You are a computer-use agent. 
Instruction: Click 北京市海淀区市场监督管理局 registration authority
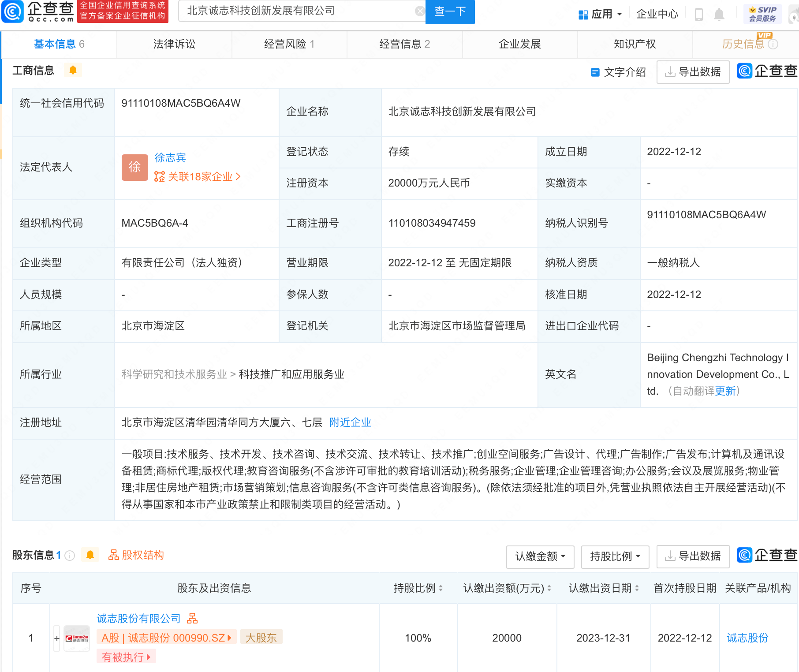click(457, 326)
